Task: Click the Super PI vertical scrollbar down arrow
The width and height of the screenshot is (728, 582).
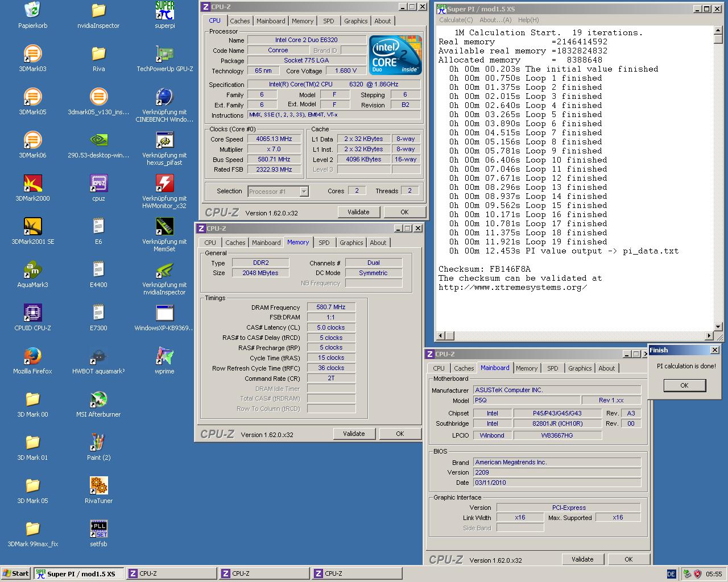Action: coord(718,327)
